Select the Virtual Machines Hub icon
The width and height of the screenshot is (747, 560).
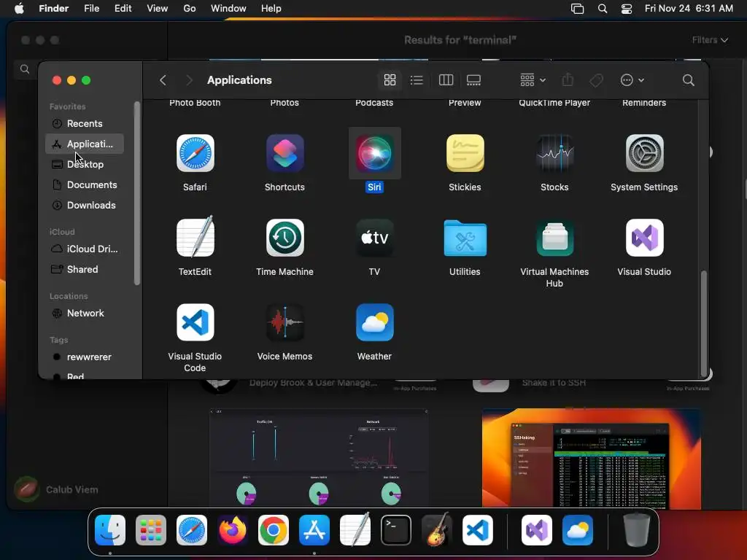pos(554,238)
